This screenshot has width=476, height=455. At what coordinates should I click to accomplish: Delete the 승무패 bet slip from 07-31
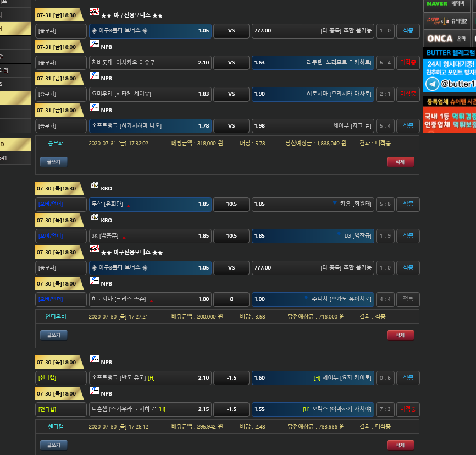click(400, 162)
